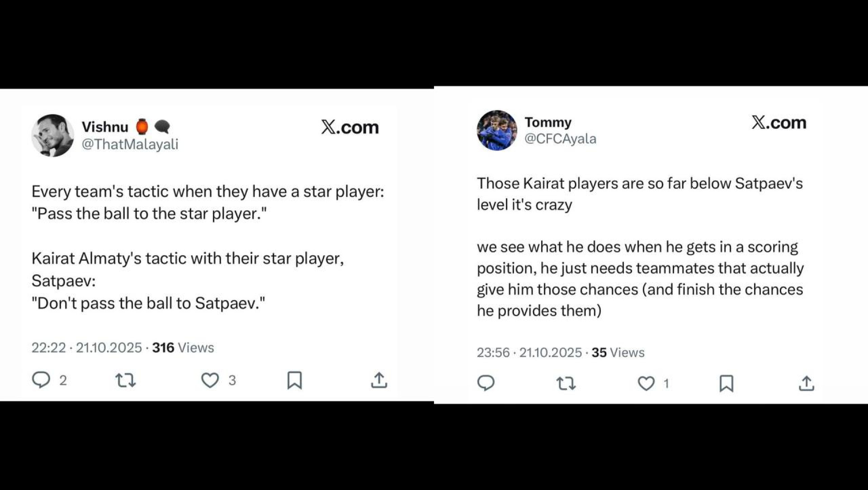This screenshot has height=490, width=868.
Task: Open Vishnu's profile picture
Action: coord(52,135)
